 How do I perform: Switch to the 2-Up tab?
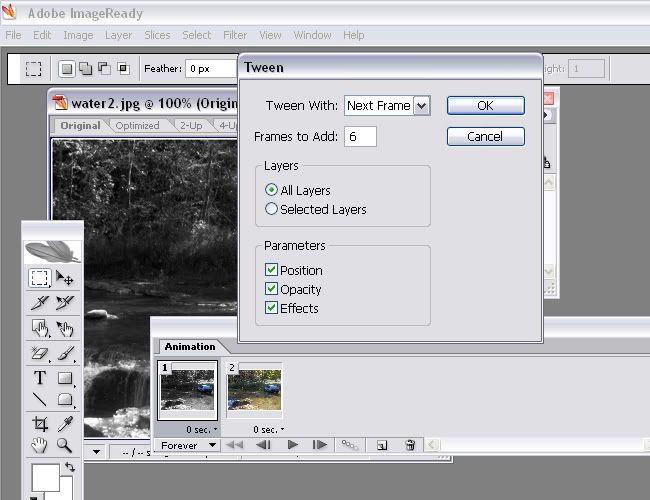point(191,125)
